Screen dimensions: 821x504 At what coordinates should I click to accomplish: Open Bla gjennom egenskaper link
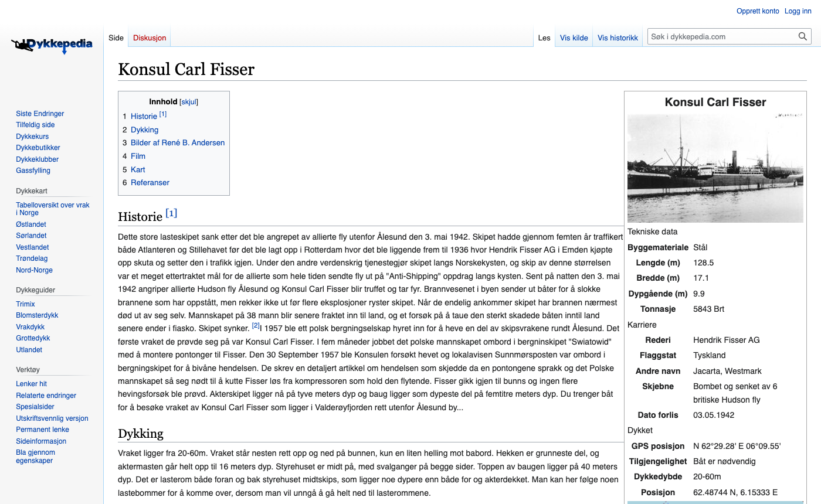coord(35,457)
